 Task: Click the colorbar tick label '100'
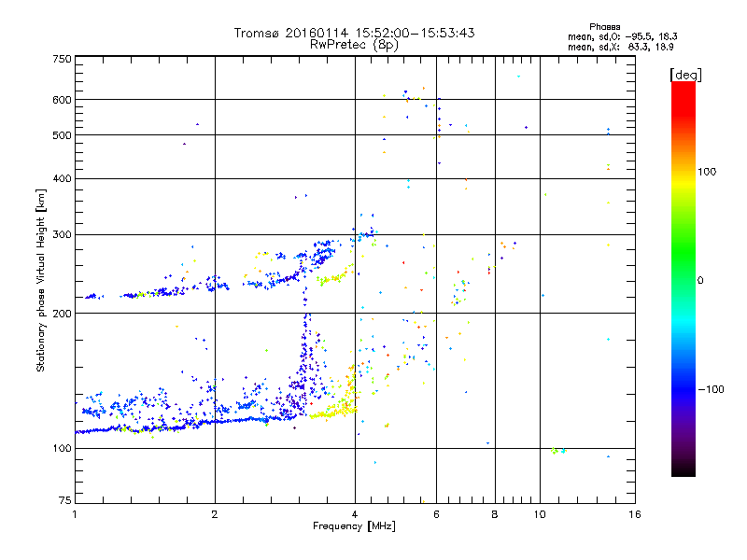[x=707, y=172]
